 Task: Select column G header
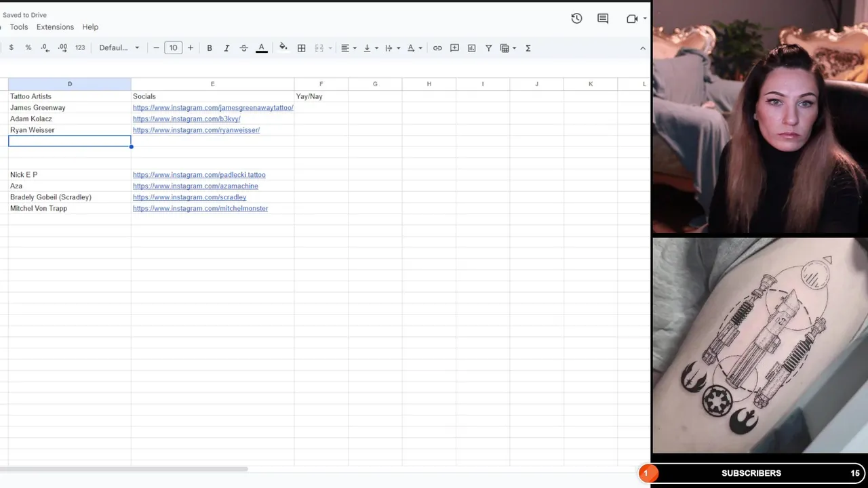pyautogui.click(x=375, y=84)
